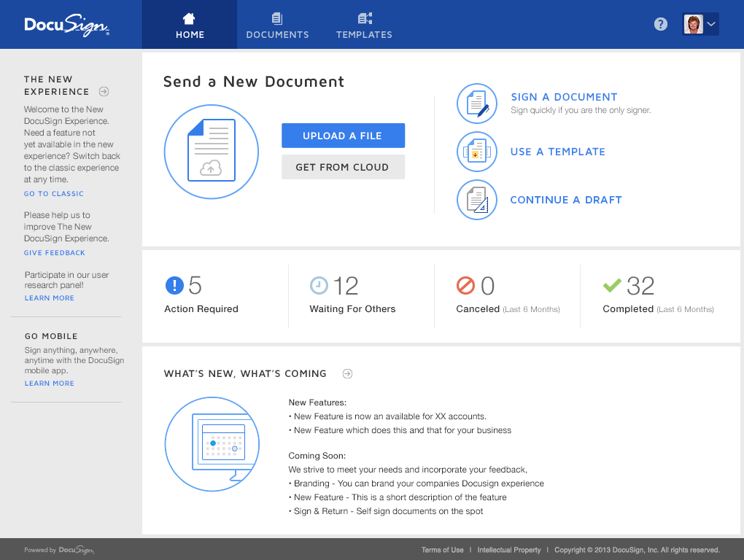Click the GO TO CLASSIC link
Screen dimensions: 744x560
coord(54,193)
